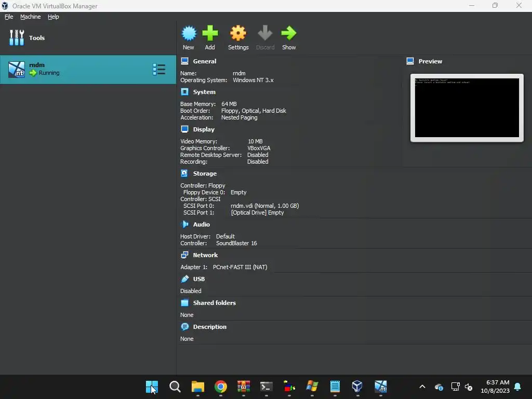The image size is (532, 399).
Task: Open the taskbar clock showing 6:37 AM
Action: pos(495,387)
